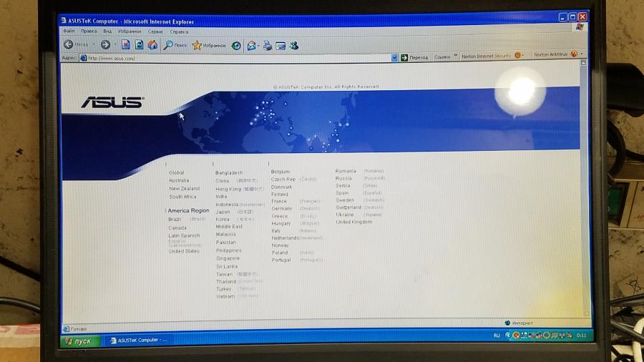
Task: Open the Bangladesh link
Action: click(229, 173)
